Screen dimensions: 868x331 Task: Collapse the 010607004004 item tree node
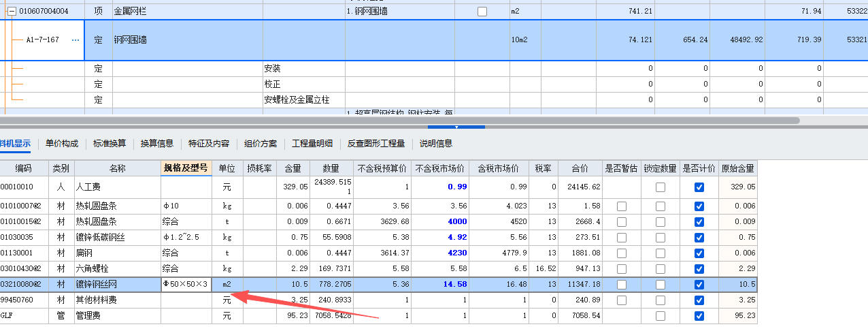[11, 12]
